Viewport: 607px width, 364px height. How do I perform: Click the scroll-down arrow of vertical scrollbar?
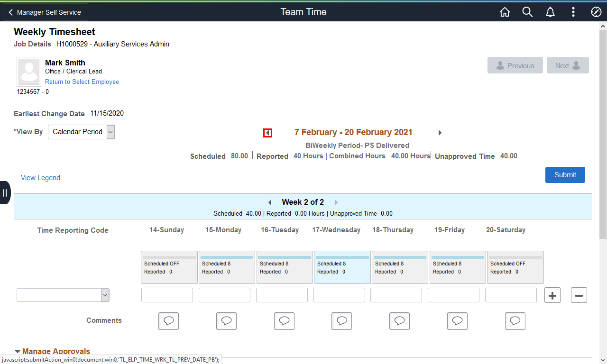point(603,360)
